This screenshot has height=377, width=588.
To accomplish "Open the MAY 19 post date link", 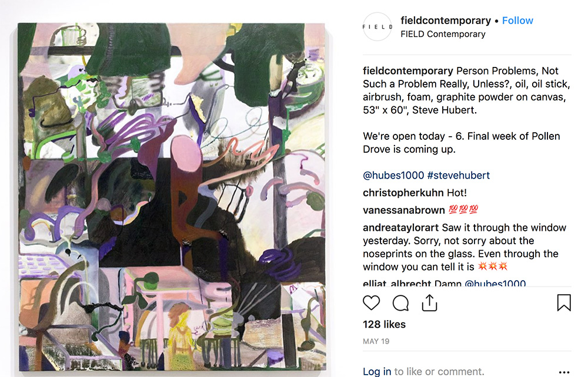I will click(376, 341).
